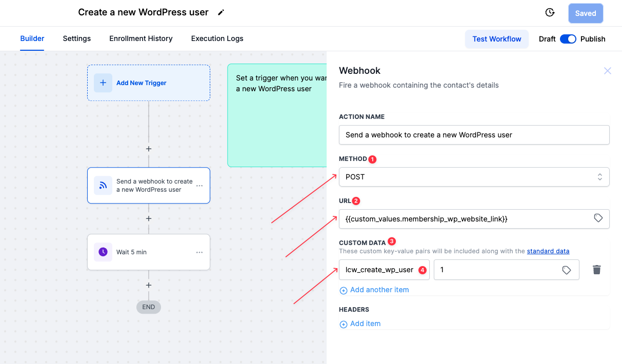Delete the lcw_create_wp_user custom data row
The image size is (622, 364).
tap(596, 270)
